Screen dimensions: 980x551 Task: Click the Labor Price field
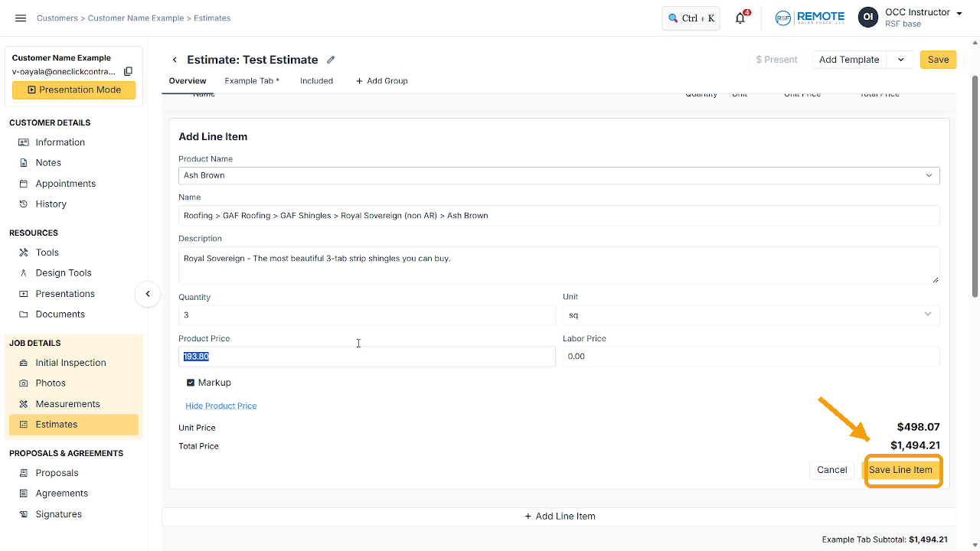pos(751,357)
